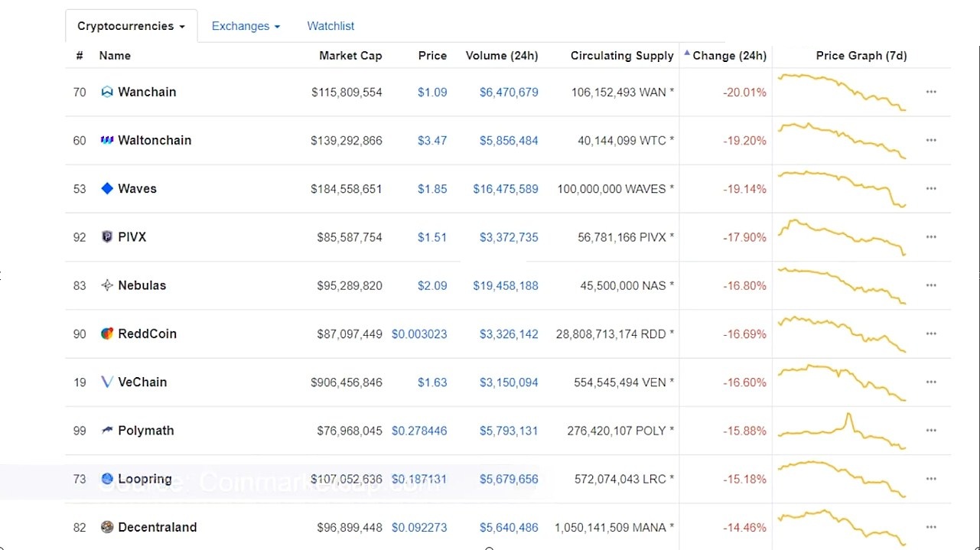Viewport: 980px width, 550px height.
Task: Click the ReddCoin logo icon
Action: (107, 334)
